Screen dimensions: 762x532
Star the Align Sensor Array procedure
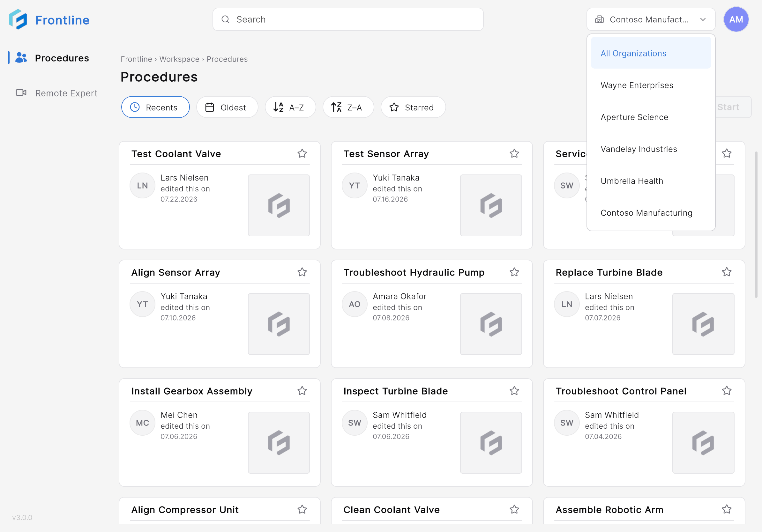[x=302, y=272]
